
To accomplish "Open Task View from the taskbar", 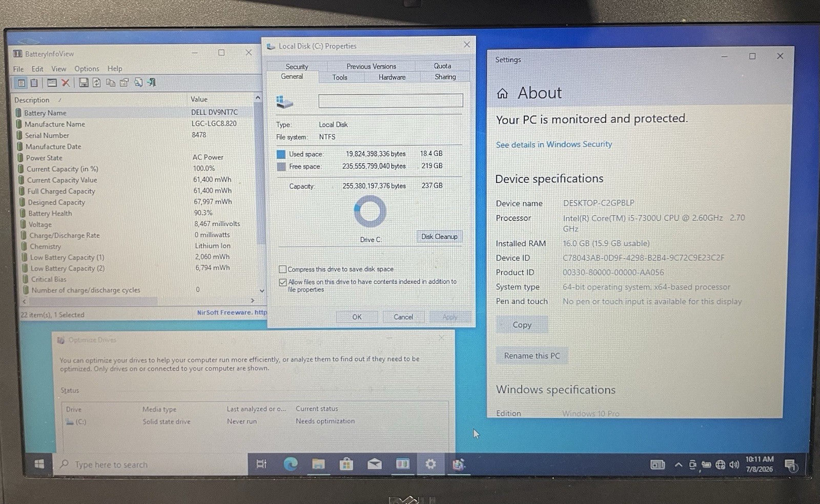I will [261, 464].
